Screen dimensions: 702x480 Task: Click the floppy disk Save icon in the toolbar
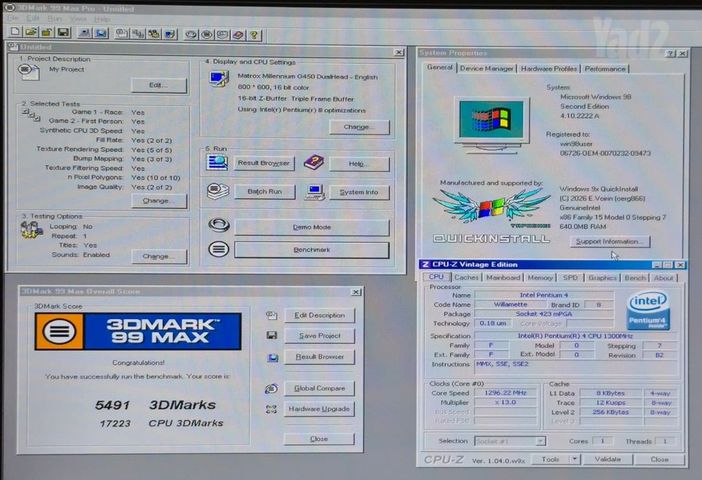coord(63,32)
